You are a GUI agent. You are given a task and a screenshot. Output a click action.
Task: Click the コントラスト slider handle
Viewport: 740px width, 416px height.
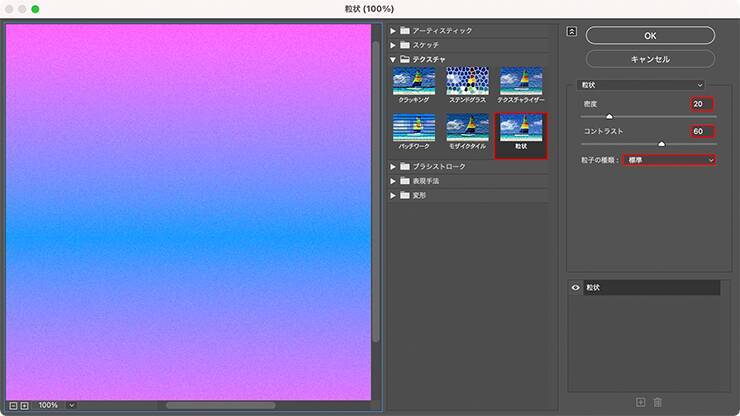[661, 144]
